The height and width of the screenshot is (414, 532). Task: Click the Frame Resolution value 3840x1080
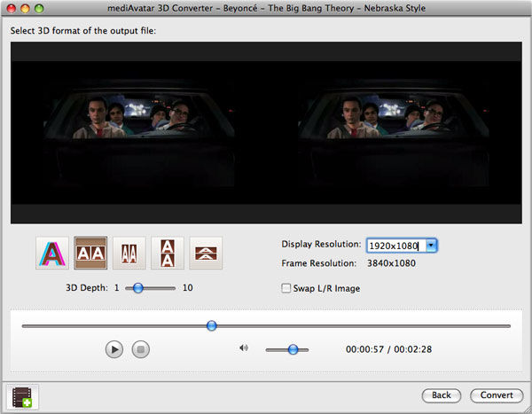pyautogui.click(x=391, y=263)
